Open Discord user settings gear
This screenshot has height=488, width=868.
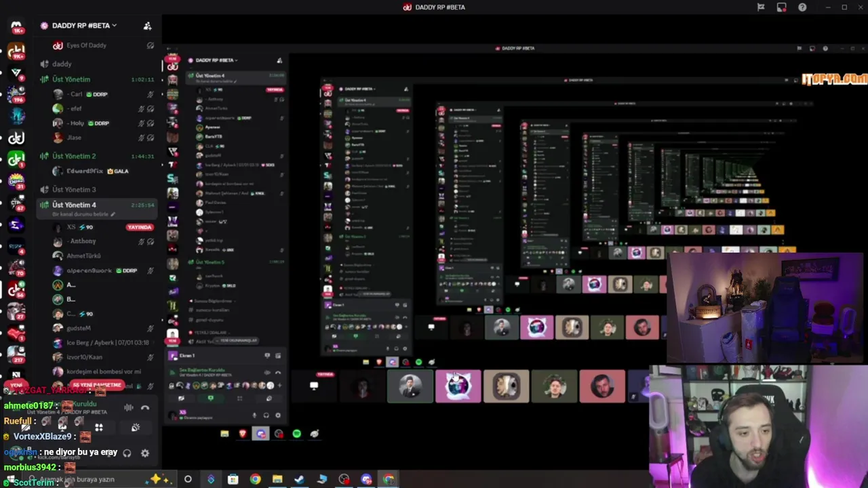(x=144, y=453)
